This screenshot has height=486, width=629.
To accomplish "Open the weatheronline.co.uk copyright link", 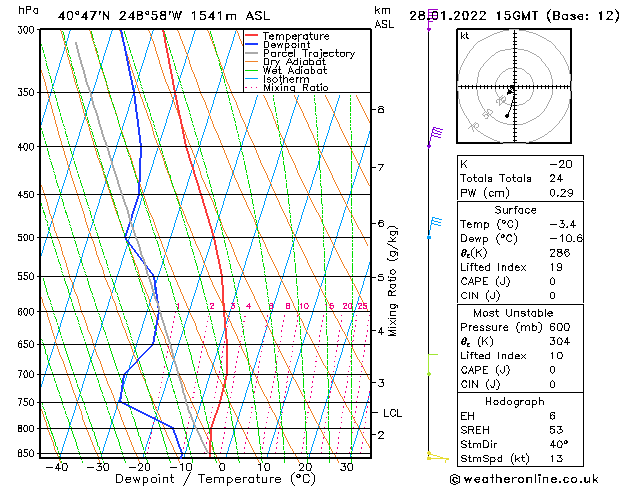I will pyautogui.click(x=537, y=478).
